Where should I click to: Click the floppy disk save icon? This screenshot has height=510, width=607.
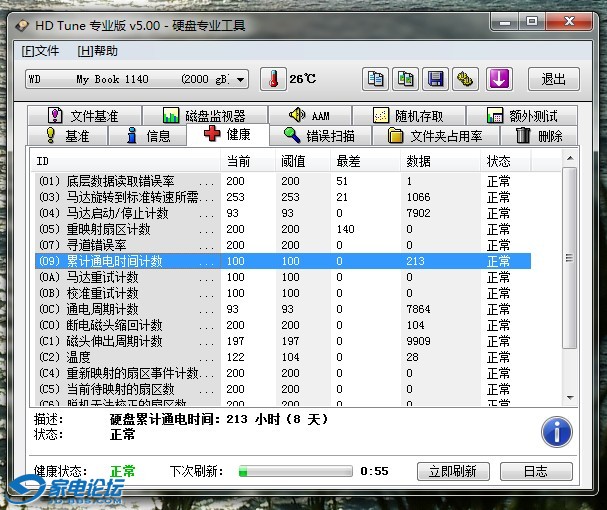(436, 79)
